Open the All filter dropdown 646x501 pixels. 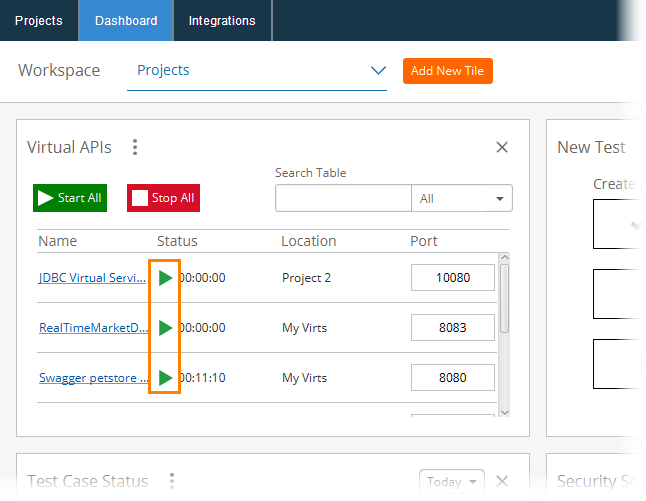[462, 199]
